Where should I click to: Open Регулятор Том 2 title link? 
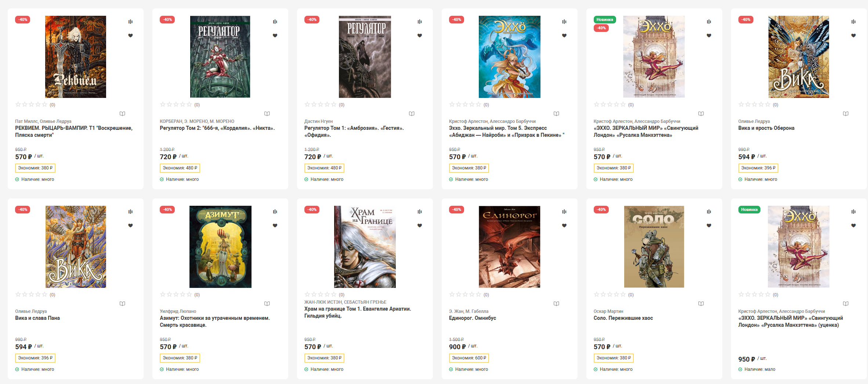tap(217, 128)
